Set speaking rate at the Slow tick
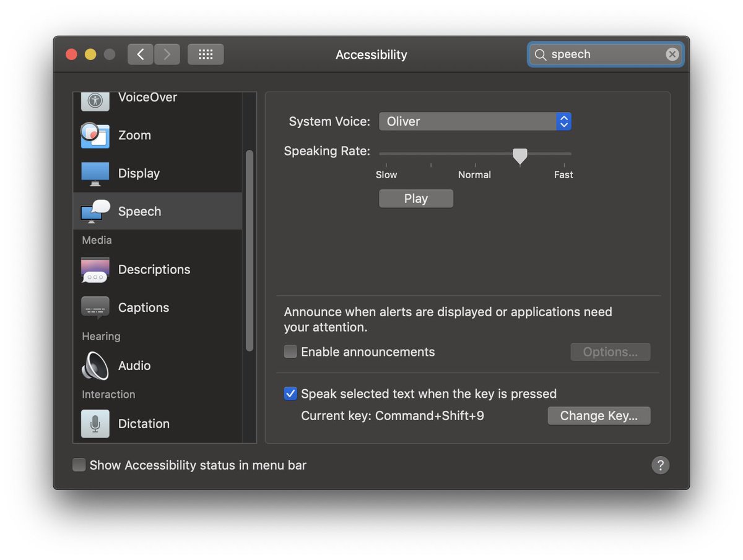Image resolution: width=743 pixels, height=560 pixels. 386,165
